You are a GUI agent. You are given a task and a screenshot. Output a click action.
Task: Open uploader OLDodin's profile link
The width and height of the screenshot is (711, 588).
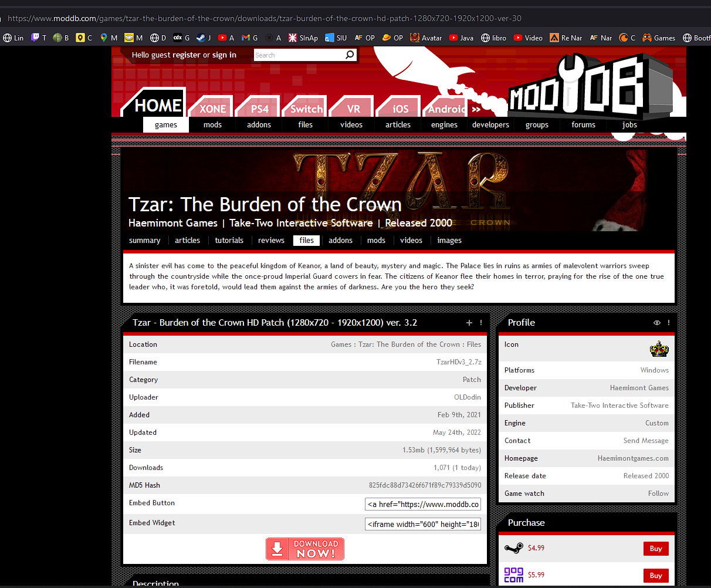point(468,397)
